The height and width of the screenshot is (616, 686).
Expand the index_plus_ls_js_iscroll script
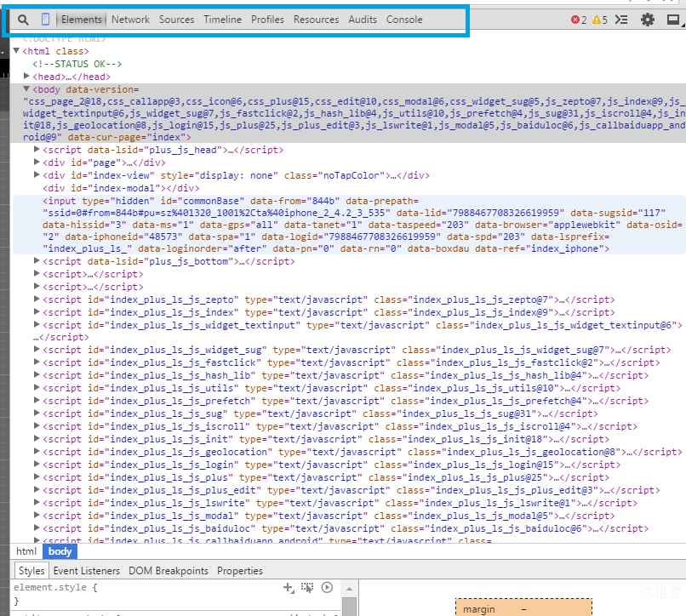coord(37,425)
